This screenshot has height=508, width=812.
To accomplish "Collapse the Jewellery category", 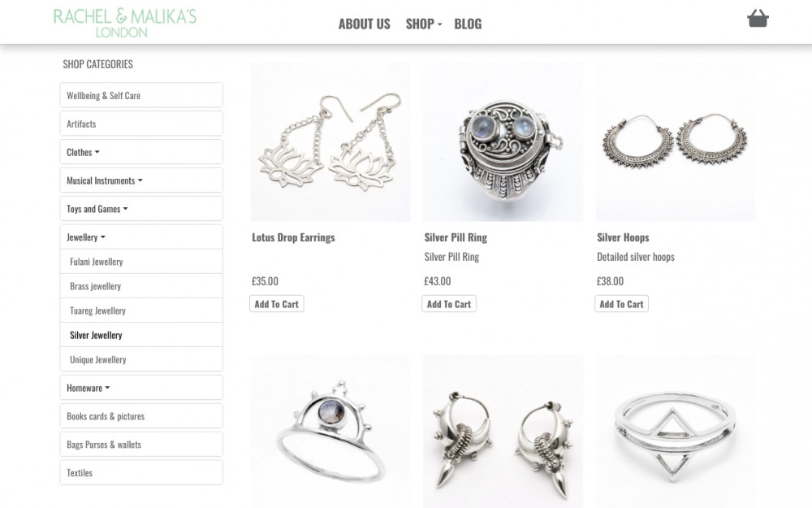I will click(x=141, y=237).
